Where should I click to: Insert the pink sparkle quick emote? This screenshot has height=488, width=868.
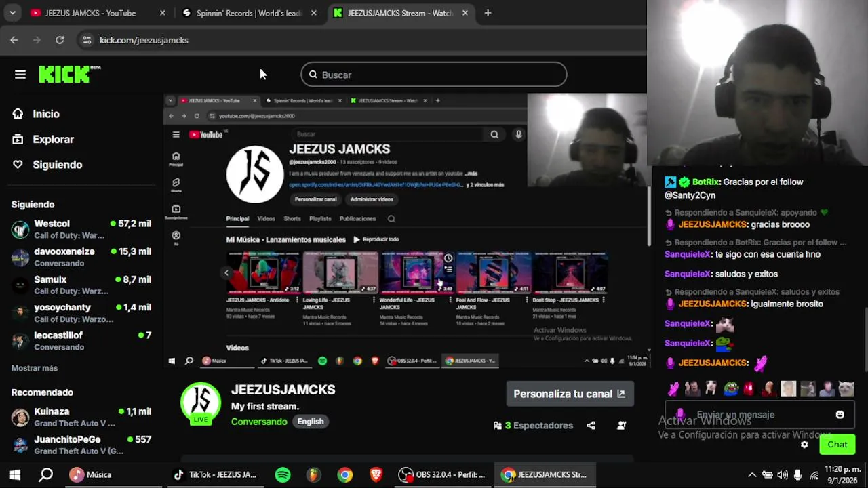point(673,388)
